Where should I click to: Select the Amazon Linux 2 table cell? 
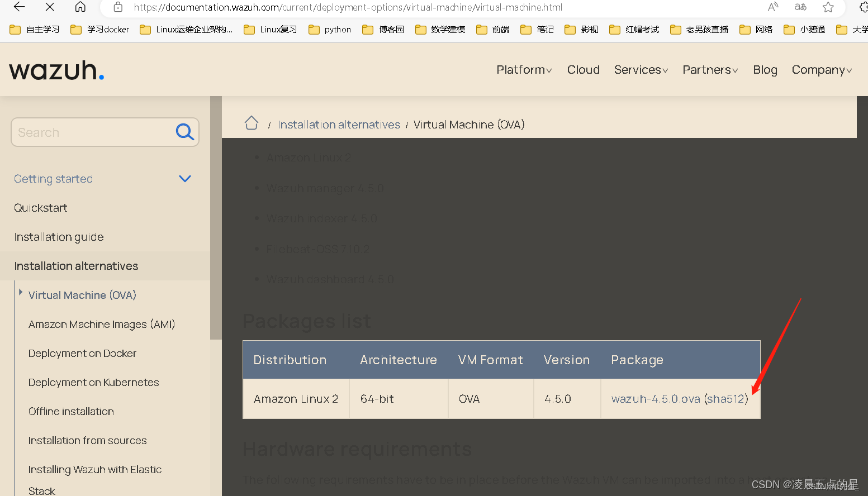[x=296, y=399]
